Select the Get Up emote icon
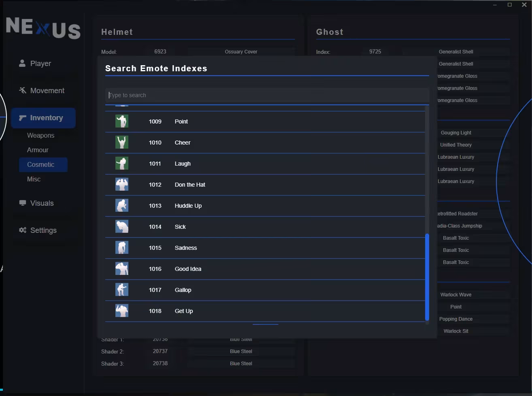This screenshot has height=396, width=532. coord(122,311)
